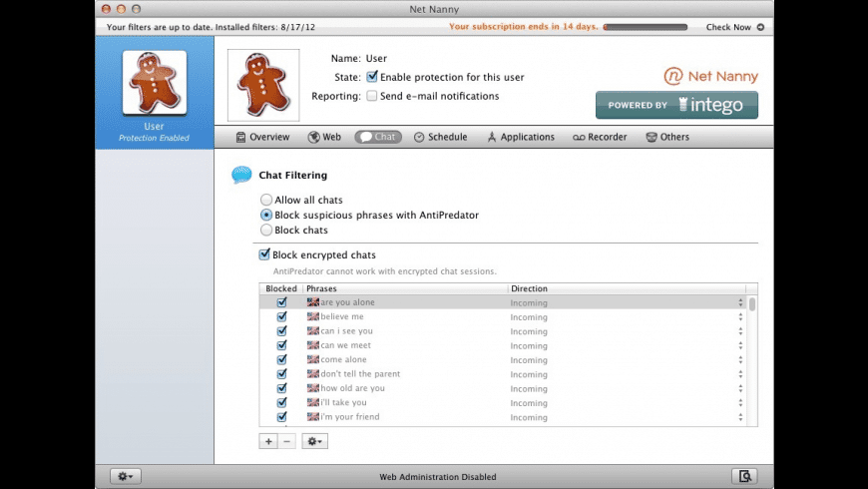Click the Chat Filtering speech bubble icon
The image size is (868, 489).
pyautogui.click(x=241, y=175)
